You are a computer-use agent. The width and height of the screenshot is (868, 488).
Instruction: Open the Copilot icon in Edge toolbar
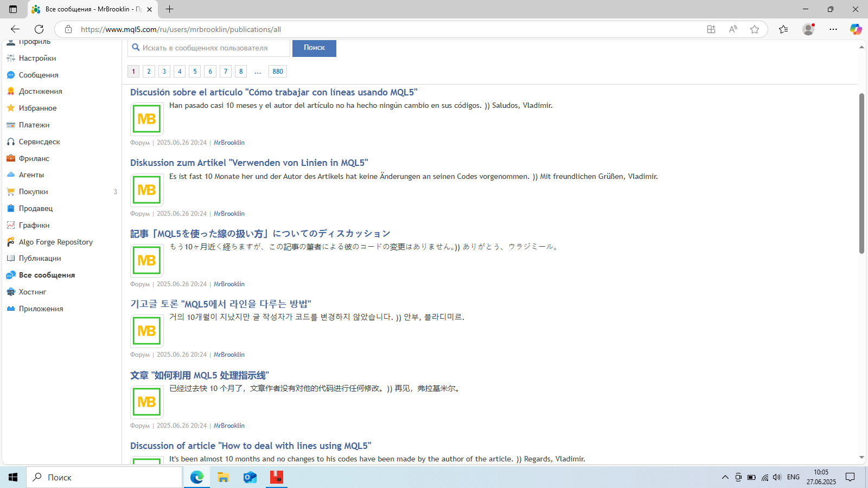click(856, 29)
